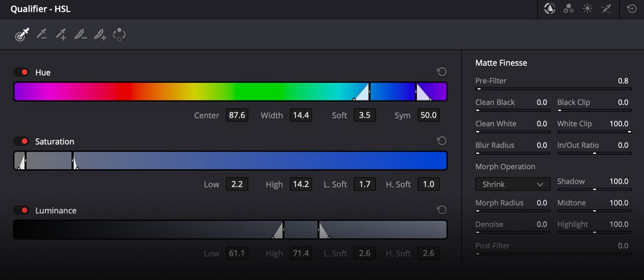644x280 pixels.
Task: Toggle the Luminance qualifier off
Action: (x=22, y=210)
